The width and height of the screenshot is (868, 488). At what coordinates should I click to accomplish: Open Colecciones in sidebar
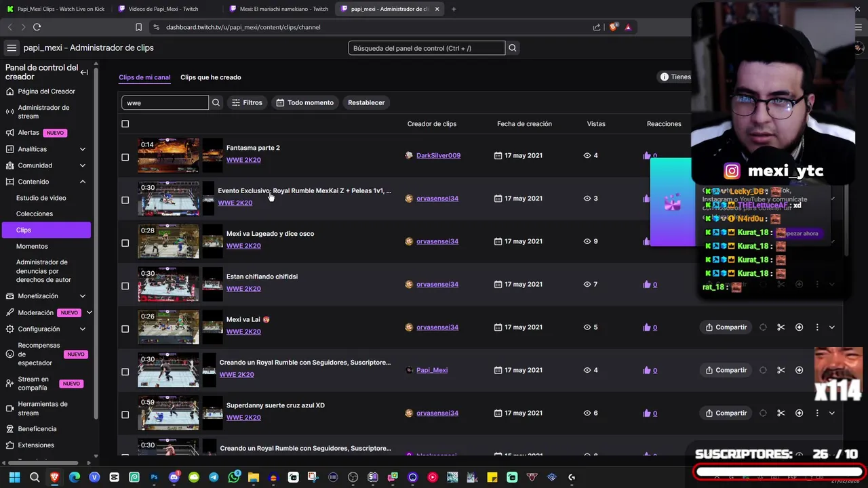35,213
